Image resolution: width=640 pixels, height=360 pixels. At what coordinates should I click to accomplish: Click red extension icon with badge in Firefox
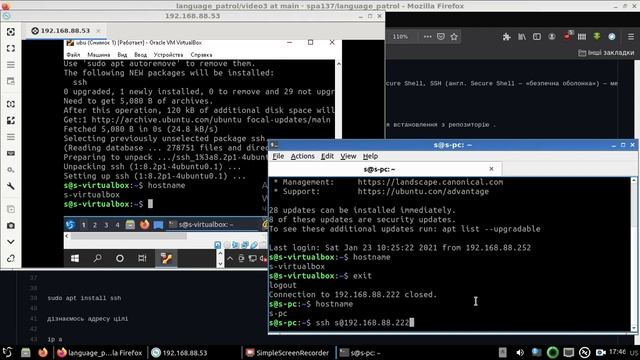point(567,36)
